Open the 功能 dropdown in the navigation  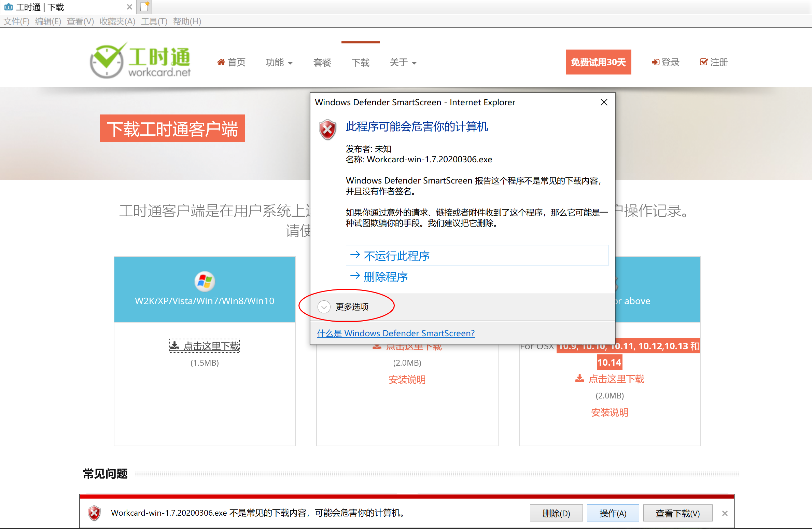pos(279,63)
